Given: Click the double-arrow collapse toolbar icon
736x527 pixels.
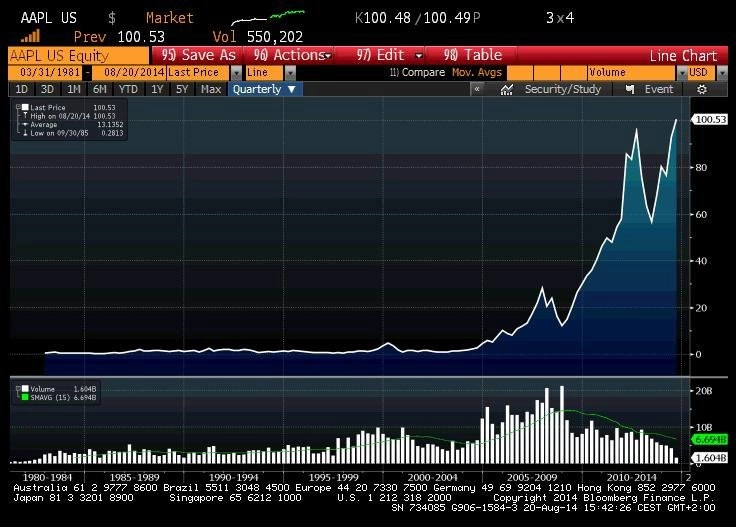Looking at the screenshot, I should click(477, 89).
